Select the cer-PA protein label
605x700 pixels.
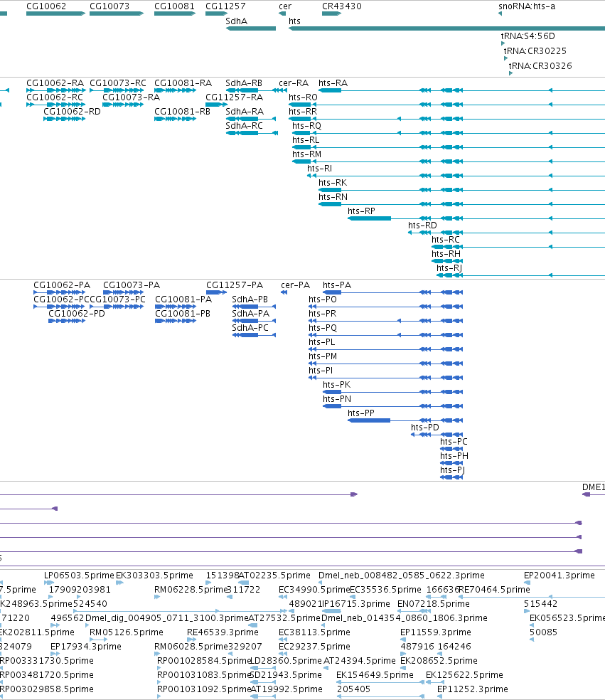point(295,285)
